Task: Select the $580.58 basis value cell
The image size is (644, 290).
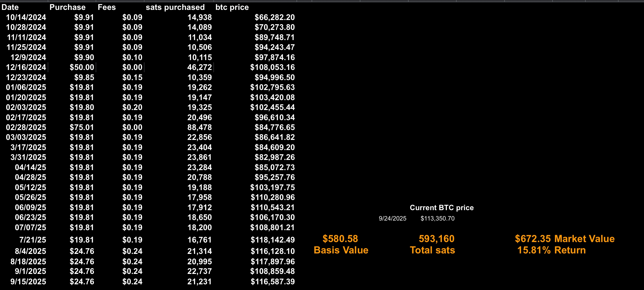Action: [x=340, y=239]
